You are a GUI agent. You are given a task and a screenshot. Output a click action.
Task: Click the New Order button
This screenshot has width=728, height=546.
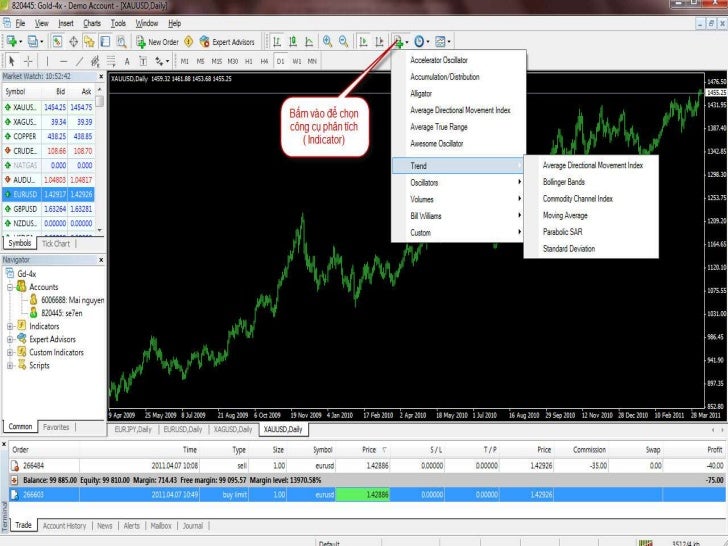click(x=157, y=42)
